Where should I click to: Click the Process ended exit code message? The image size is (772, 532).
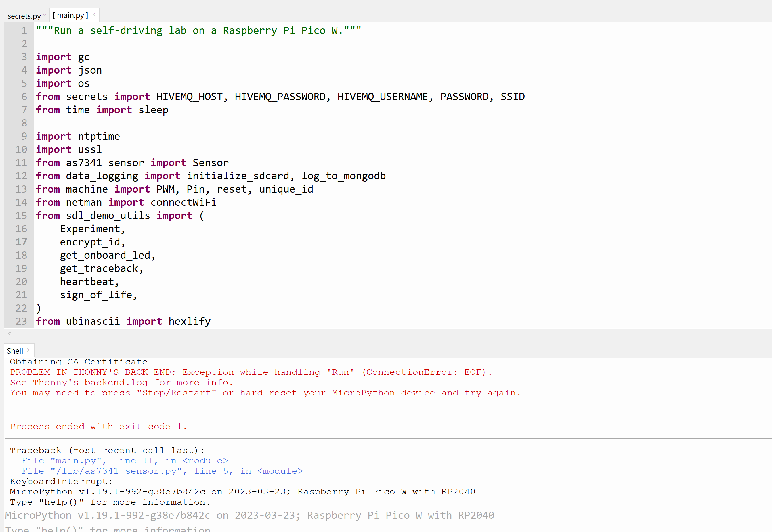(98, 426)
